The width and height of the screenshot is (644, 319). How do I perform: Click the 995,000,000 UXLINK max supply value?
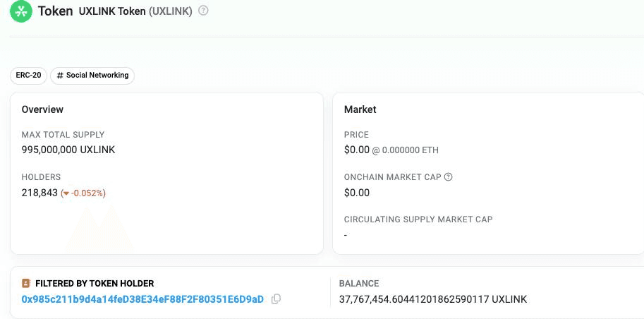[x=68, y=150]
